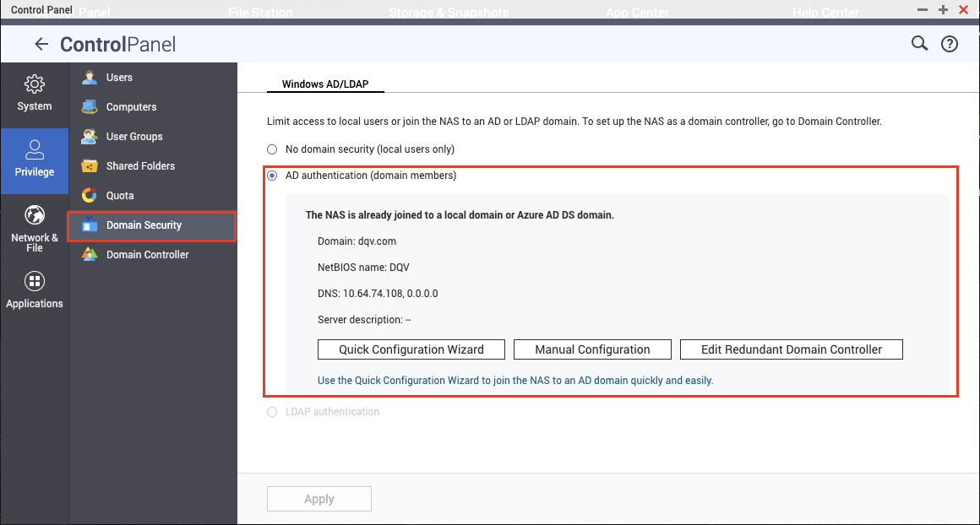Click the back arrow beside ControlPanel

41,45
